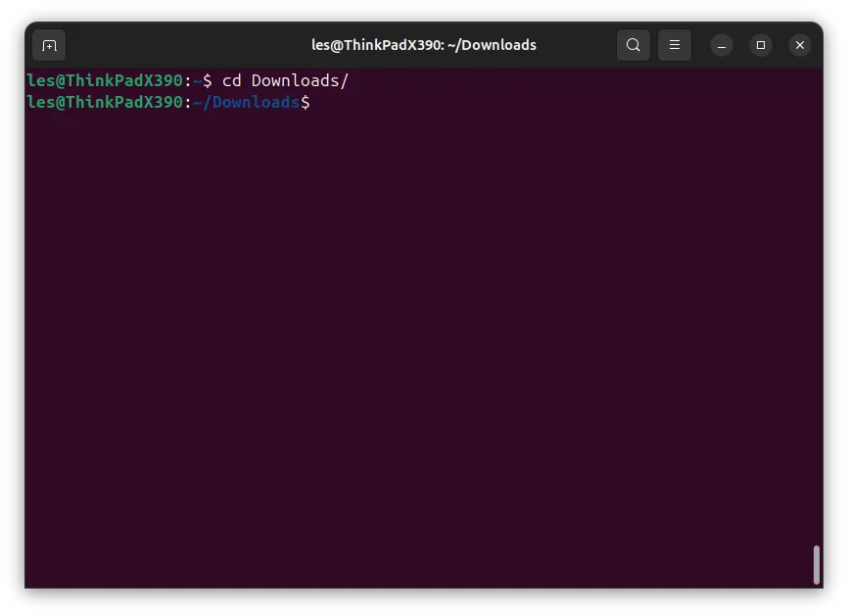Click the dollar sign on the first line

208,80
